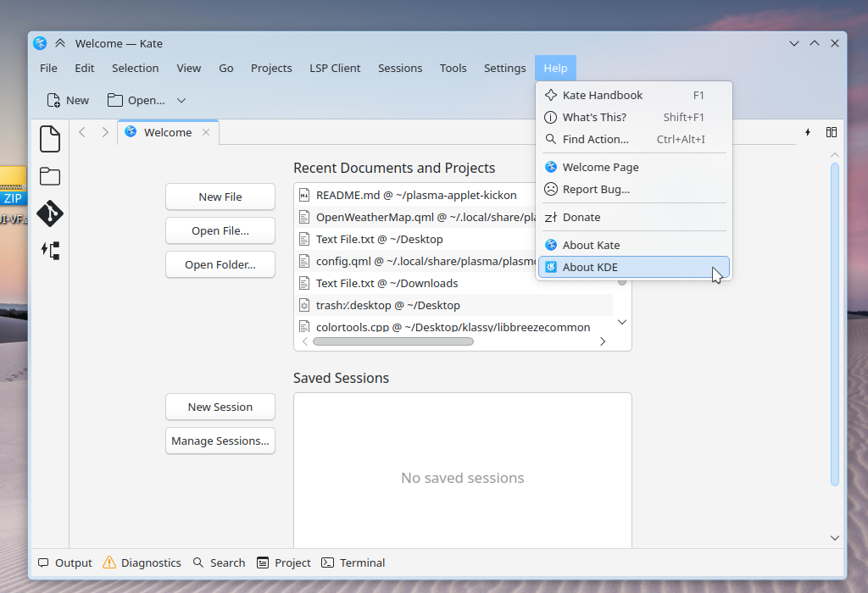
Task: Open the Sessions menu
Action: click(400, 68)
